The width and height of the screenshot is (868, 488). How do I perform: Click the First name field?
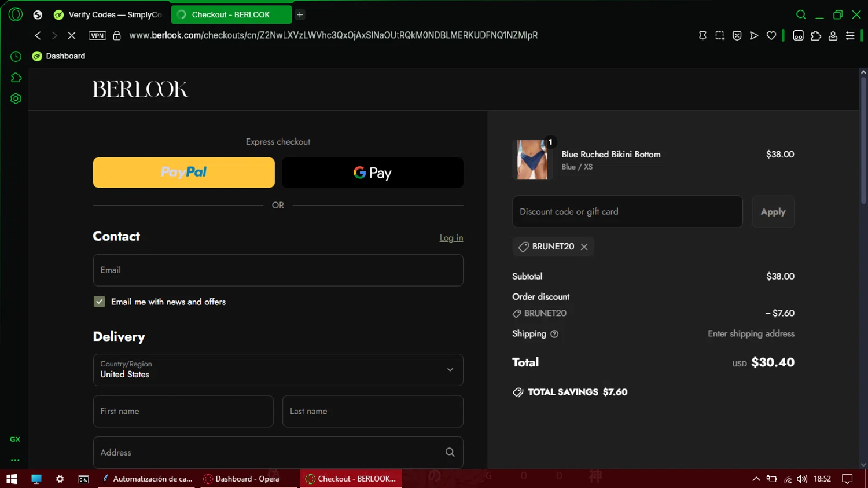coord(183,412)
